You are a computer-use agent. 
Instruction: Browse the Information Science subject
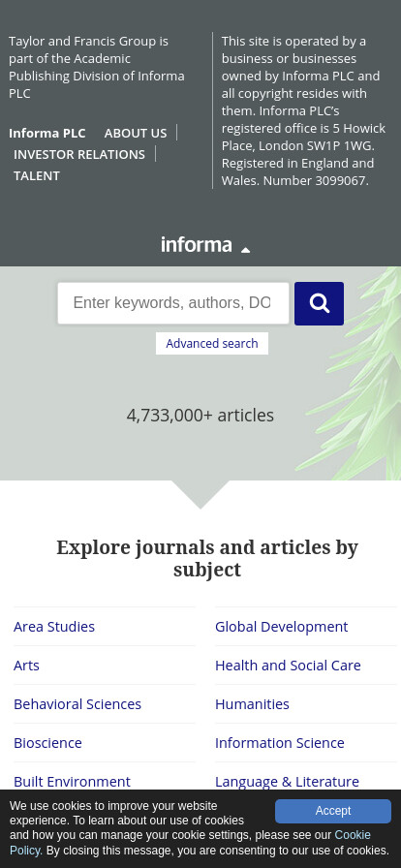(x=280, y=743)
